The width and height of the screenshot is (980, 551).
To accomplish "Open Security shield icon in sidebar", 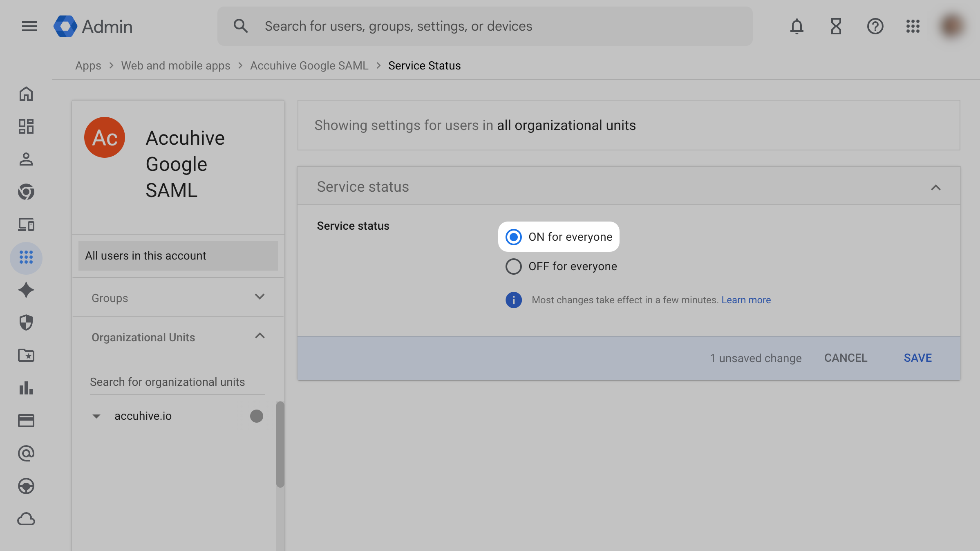I will [x=26, y=323].
